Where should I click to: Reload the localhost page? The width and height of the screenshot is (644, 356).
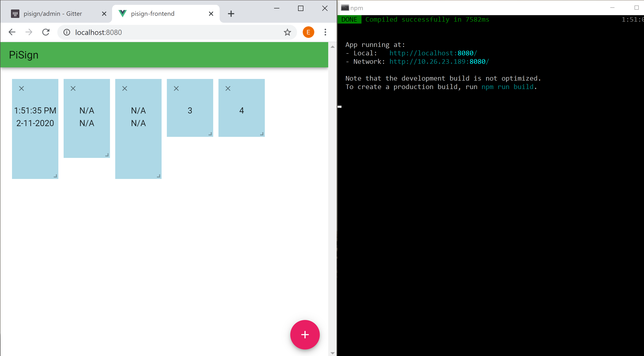pos(46,32)
